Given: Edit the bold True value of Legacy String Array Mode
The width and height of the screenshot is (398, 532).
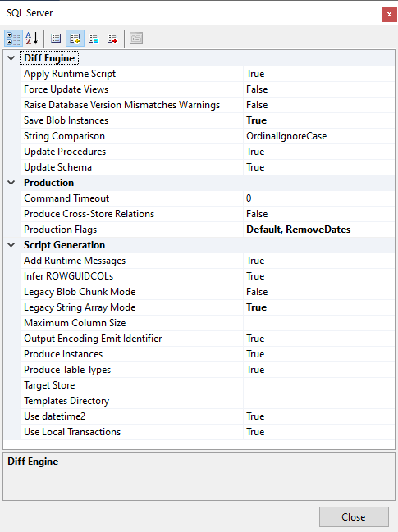Looking at the screenshot, I should click(x=319, y=307).
